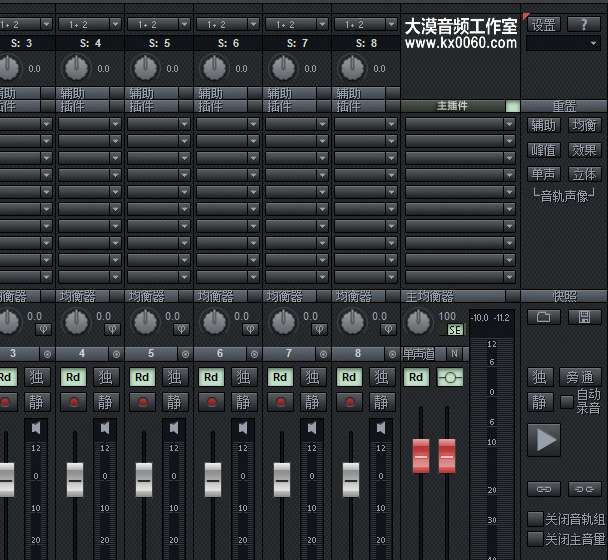Image resolution: width=608 pixels, height=560 pixels.
Task: Click the play button in right panel
Action: point(544,440)
